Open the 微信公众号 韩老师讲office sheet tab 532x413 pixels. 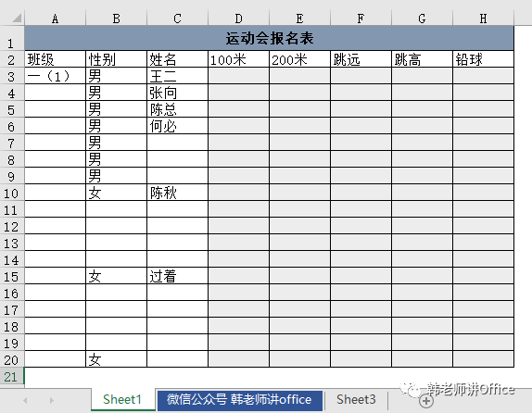coord(239,399)
